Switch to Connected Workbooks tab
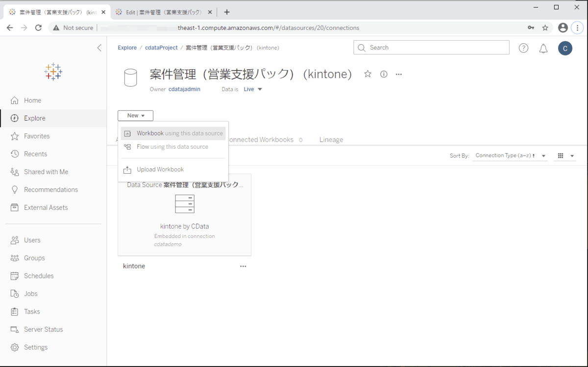 [x=265, y=140]
